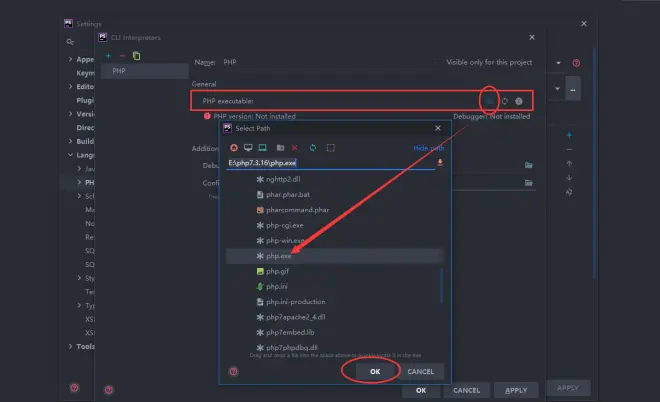Click the Home directory icon in Select Path

click(234, 148)
